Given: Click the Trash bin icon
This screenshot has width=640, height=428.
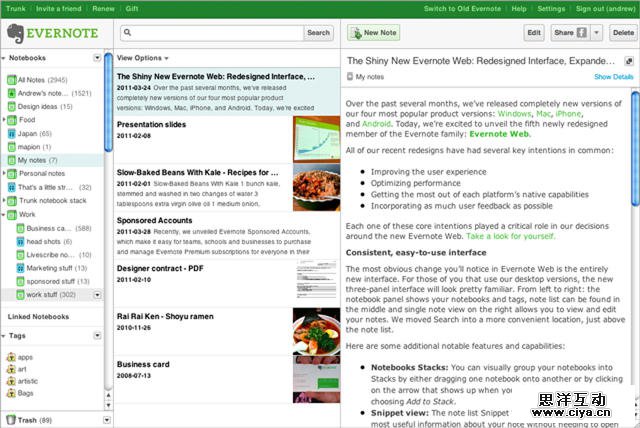Looking at the screenshot, I should pyautogui.click(x=9, y=420).
